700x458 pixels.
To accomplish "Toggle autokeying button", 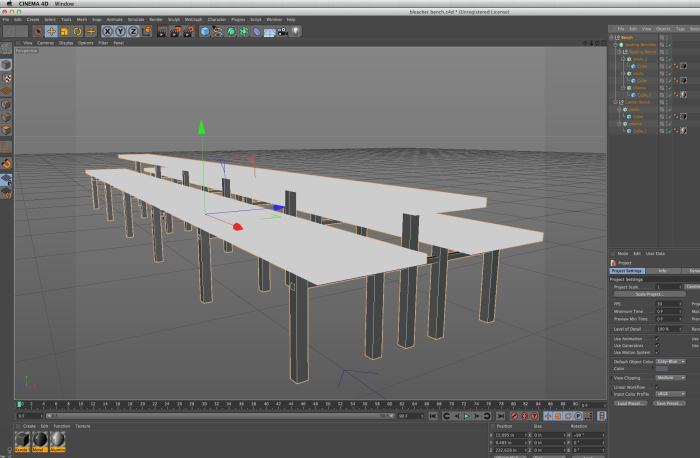I will click(x=525, y=416).
